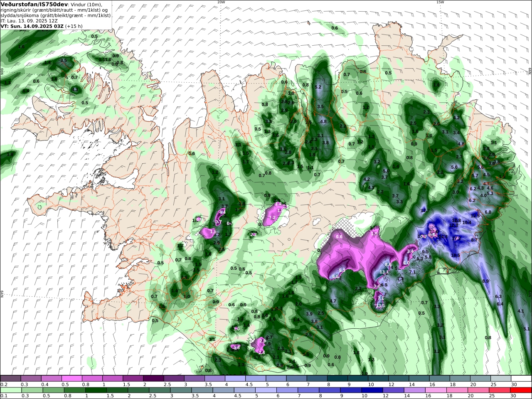Click the '5.2' precipitation value in the north
Screen dimensions: 532x399
tap(318, 87)
